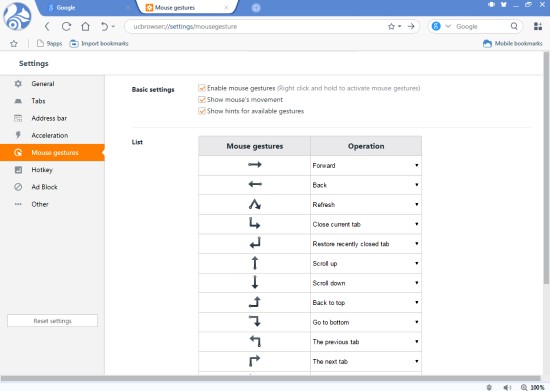
Task: Bookmark this page with star icon
Action: [391, 26]
